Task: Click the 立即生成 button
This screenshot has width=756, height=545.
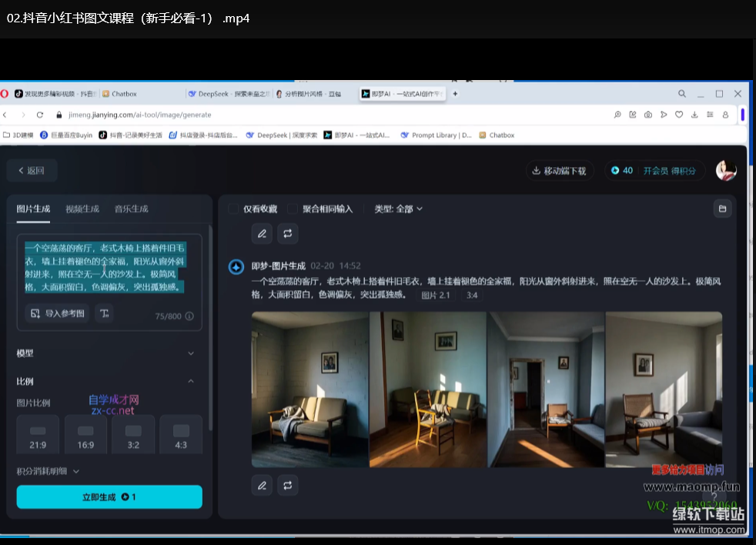Action: (x=109, y=497)
